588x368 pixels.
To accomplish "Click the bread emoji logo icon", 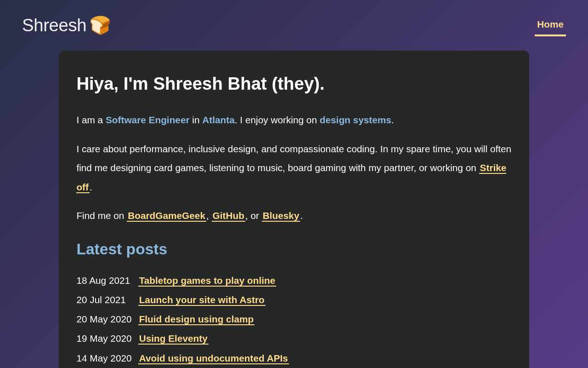I will tap(100, 25).
